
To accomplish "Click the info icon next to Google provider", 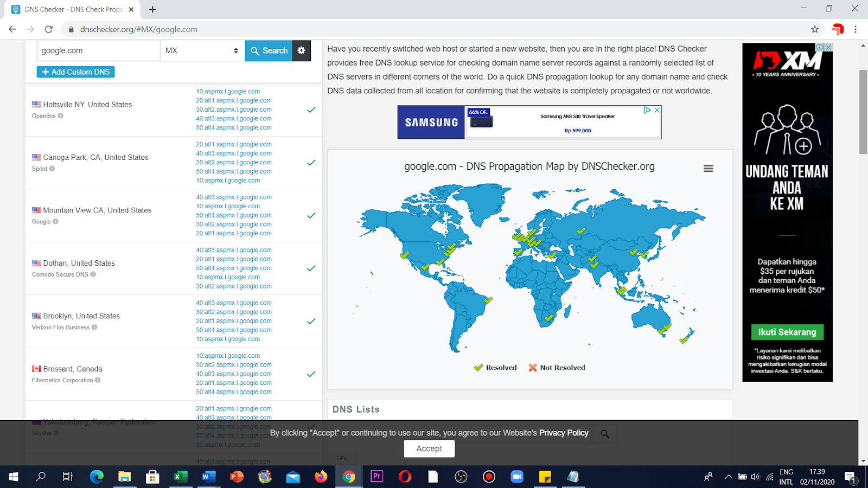I will 55,221.
